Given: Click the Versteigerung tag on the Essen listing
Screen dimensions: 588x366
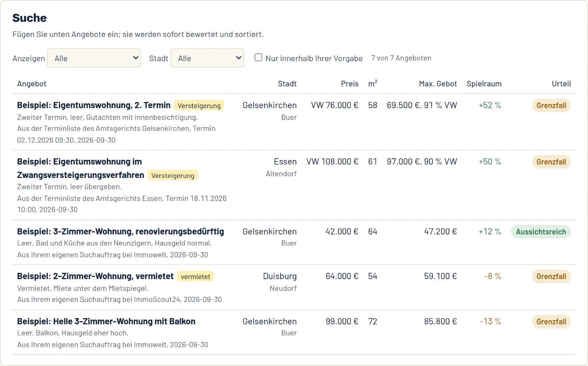Looking at the screenshot, I should coord(173,175).
